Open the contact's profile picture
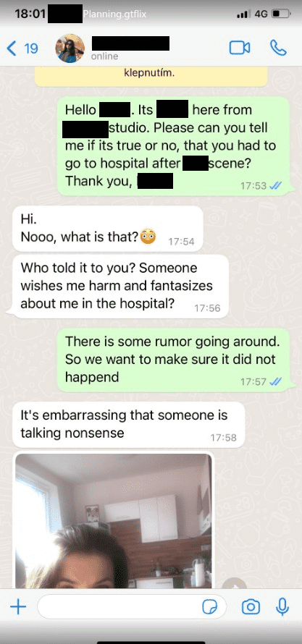 70,48
